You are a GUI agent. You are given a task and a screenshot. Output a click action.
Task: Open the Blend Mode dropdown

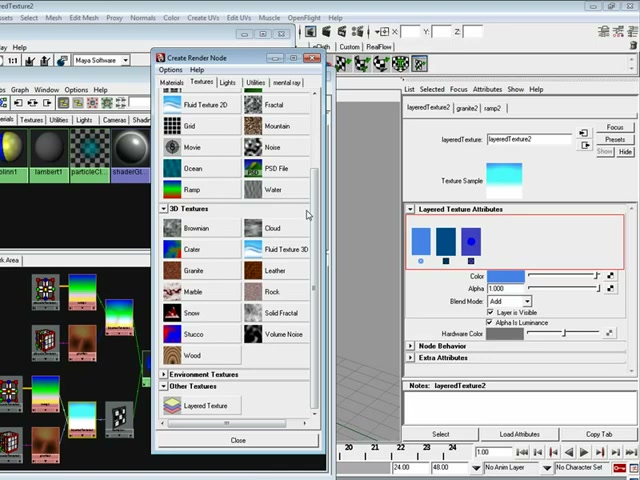(510, 301)
